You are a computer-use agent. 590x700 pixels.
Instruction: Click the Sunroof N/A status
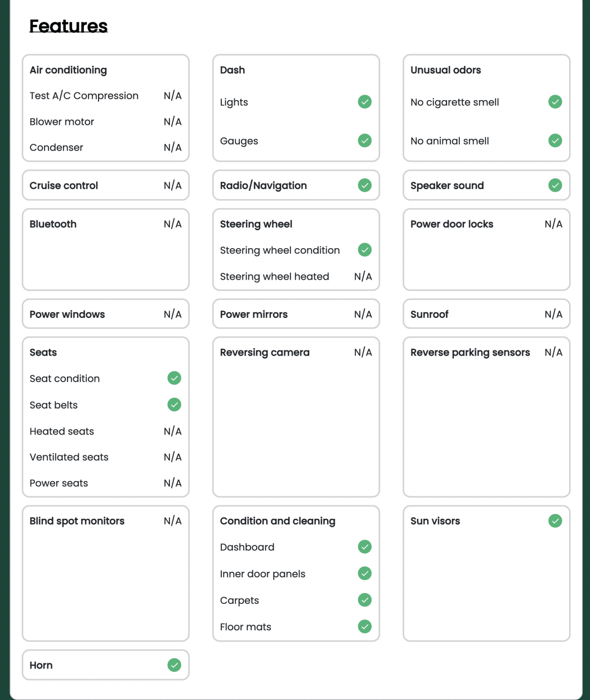click(x=553, y=315)
